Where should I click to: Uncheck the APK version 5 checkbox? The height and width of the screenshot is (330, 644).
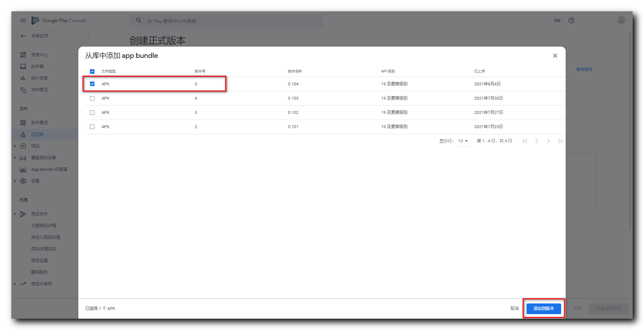click(92, 84)
